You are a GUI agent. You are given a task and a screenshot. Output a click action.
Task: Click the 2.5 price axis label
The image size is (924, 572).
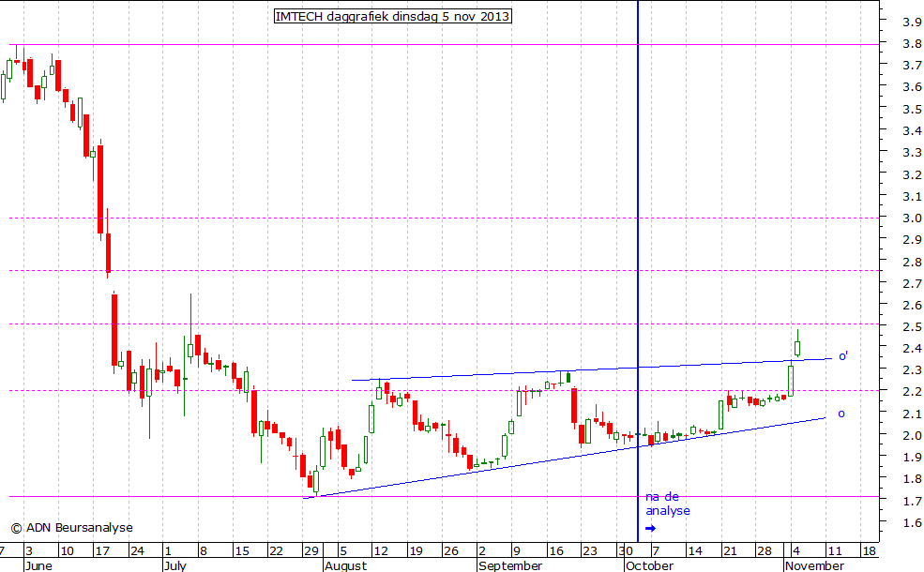tap(912, 327)
